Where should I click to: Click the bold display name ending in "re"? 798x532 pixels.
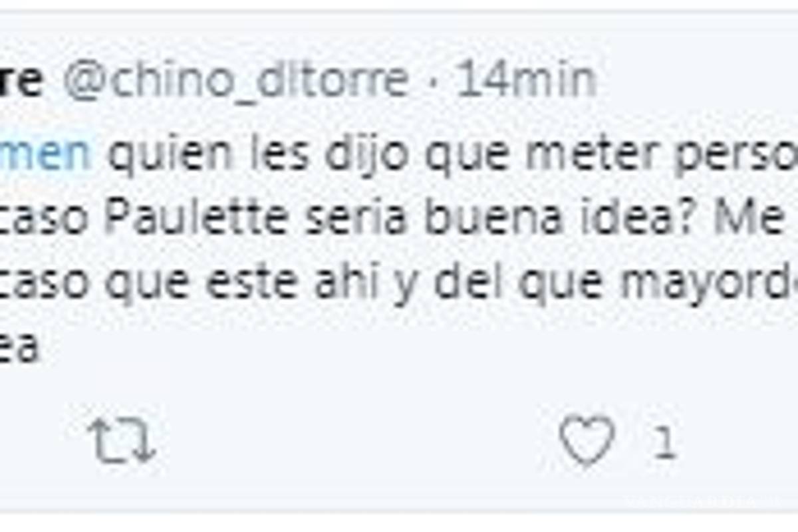tap(21, 81)
